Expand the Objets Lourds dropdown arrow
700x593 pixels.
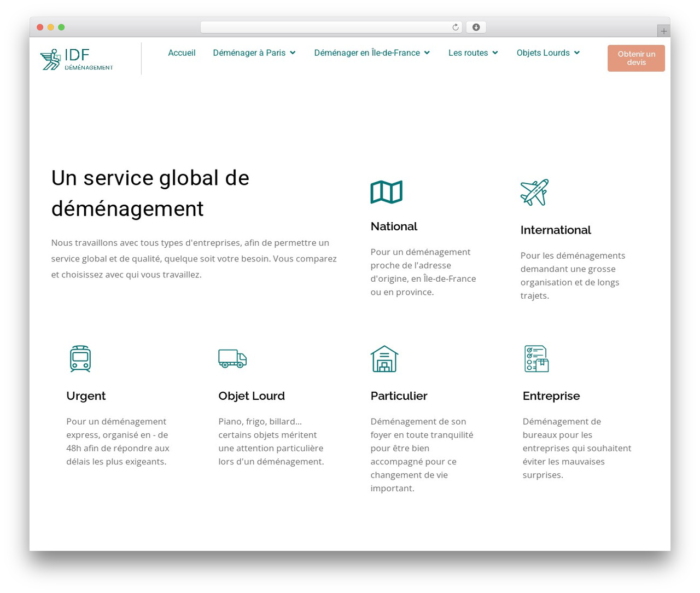point(577,53)
